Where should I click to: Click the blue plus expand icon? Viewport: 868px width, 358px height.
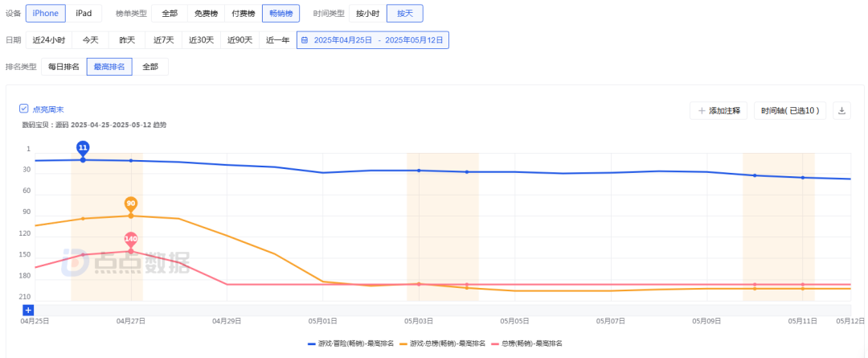(28, 310)
